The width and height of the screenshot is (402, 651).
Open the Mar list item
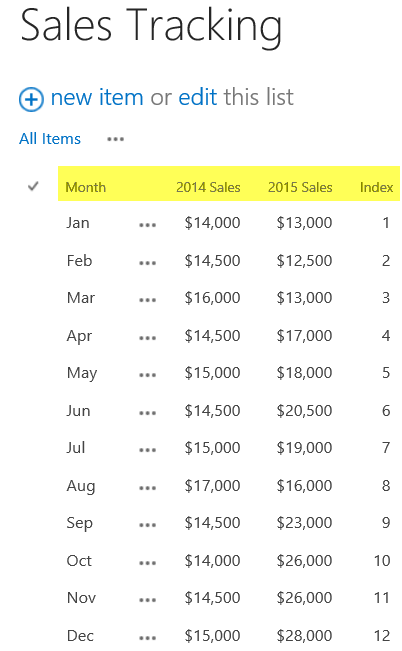tap(81, 298)
